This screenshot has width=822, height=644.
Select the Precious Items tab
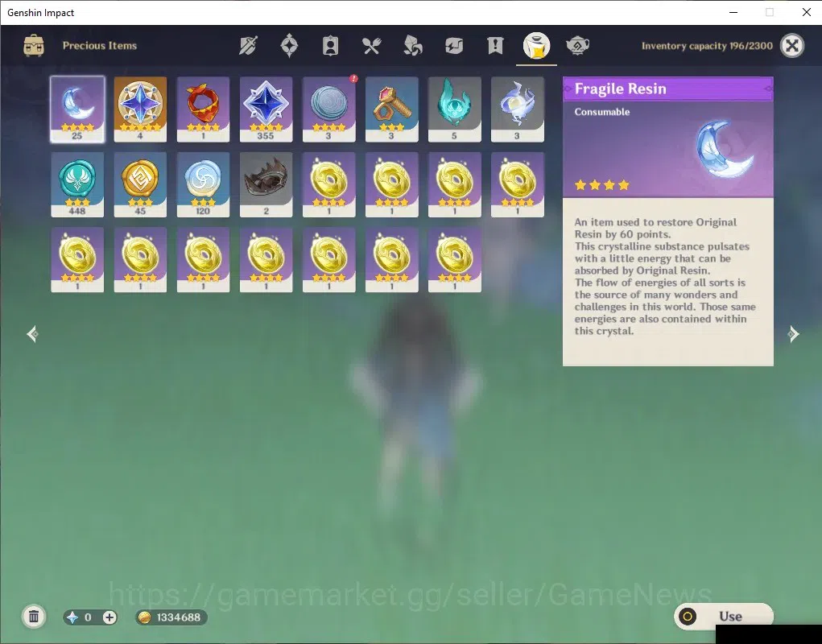coord(536,46)
